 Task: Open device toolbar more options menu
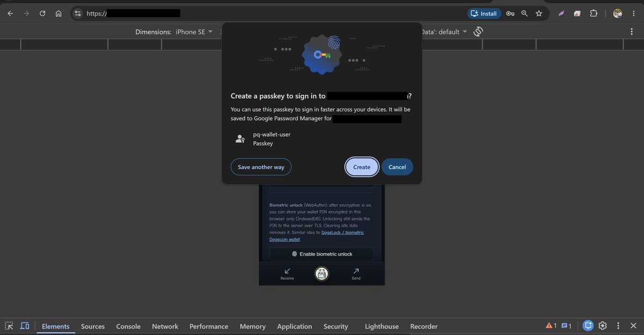(x=632, y=32)
